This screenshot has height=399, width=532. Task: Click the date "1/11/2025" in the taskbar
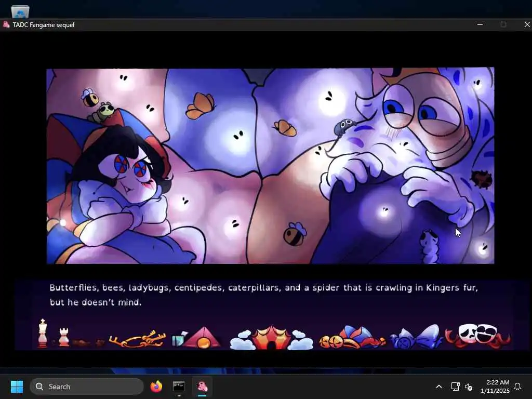click(495, 391)
